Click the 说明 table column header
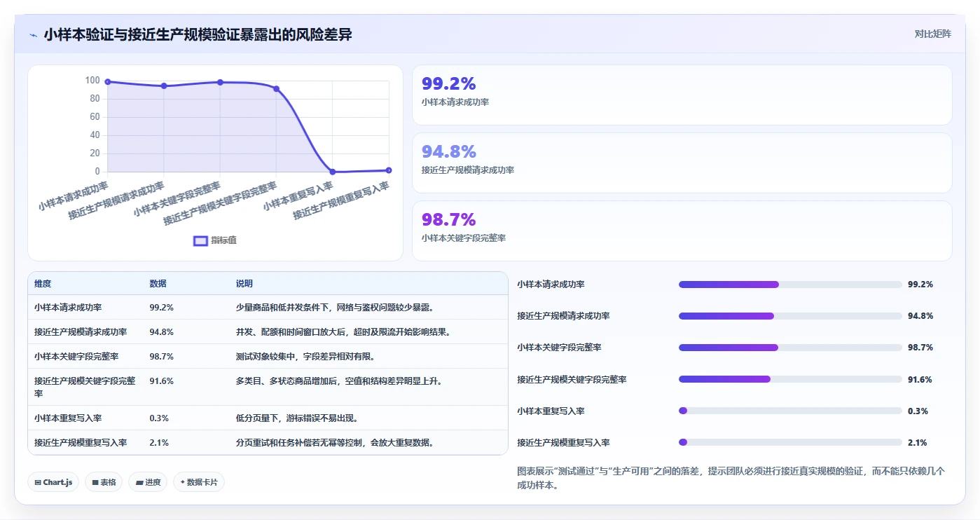Image resolution: width=980 pixels, height=520 pixels. pyautogui.click(x=244, y=284)
